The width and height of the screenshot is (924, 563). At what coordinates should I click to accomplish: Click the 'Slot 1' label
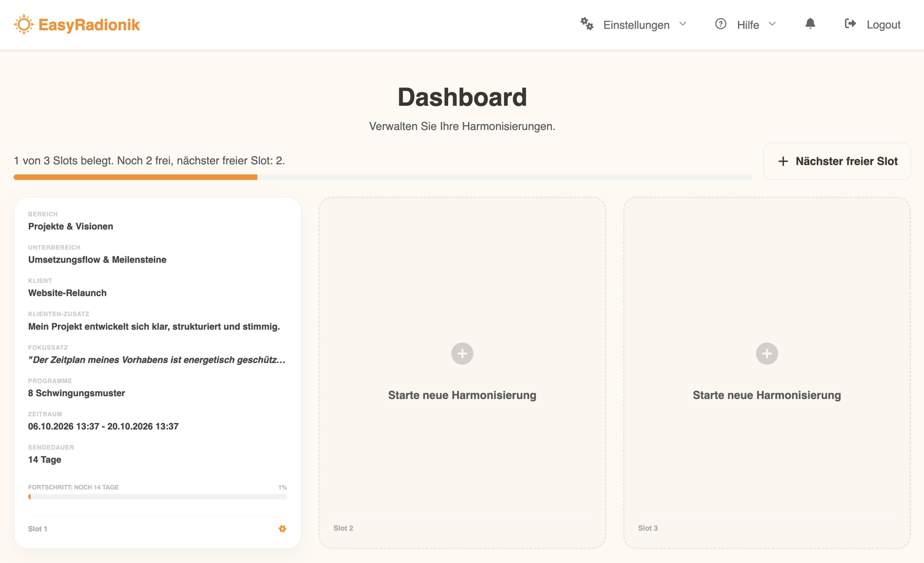coord(37,529)
